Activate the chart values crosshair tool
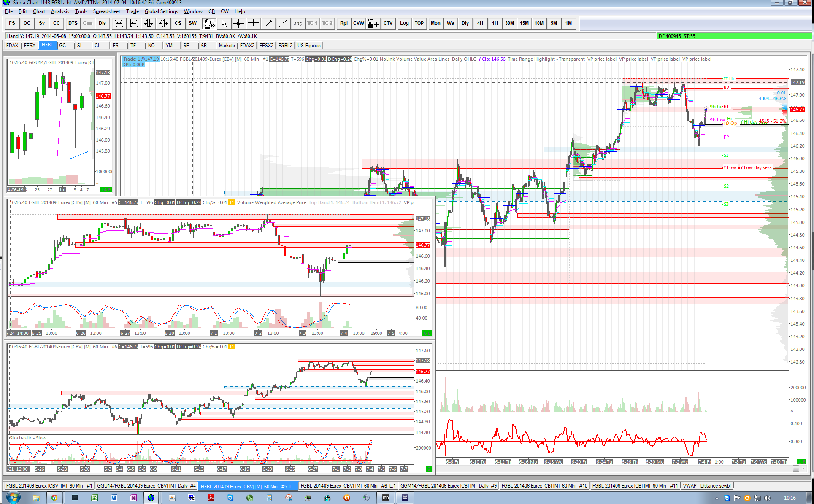The image size is (814, 504). pos(239,23)
